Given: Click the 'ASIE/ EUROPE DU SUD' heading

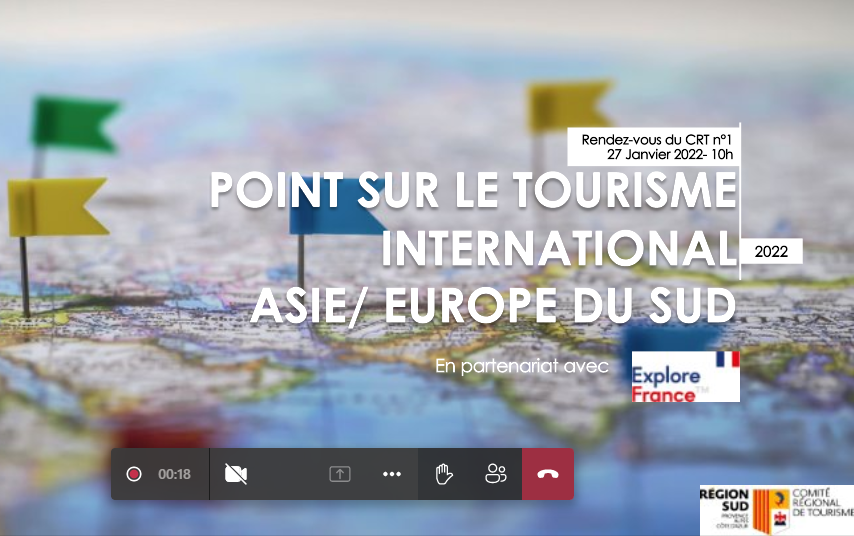Looking at the screenshot, I should click(493, 306).
